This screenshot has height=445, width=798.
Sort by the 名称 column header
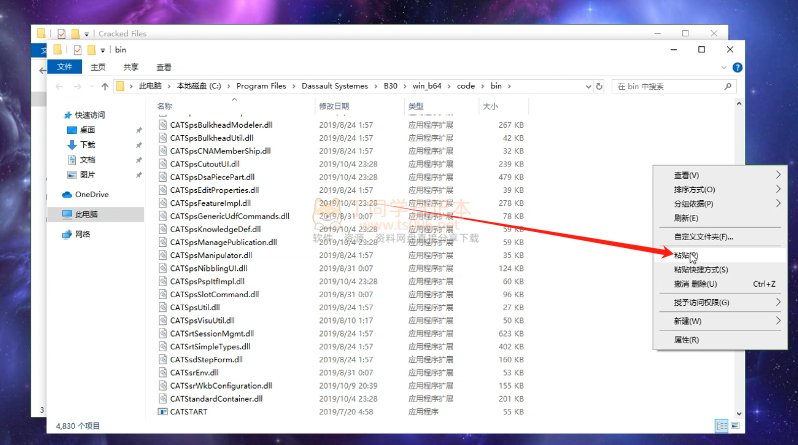[x=164, y=106]
